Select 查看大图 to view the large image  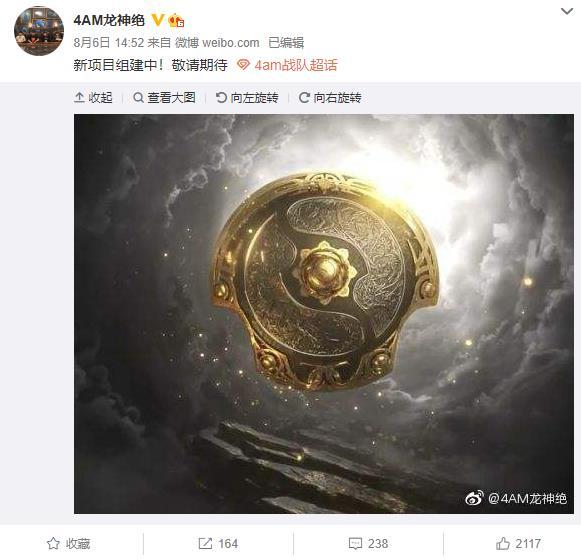164,97
